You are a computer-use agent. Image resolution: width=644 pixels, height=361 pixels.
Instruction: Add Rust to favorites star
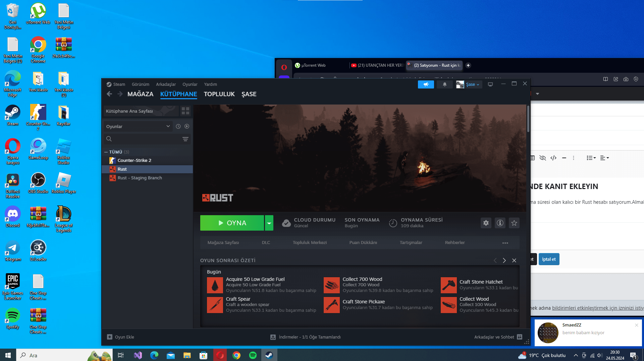pos(514,223)
